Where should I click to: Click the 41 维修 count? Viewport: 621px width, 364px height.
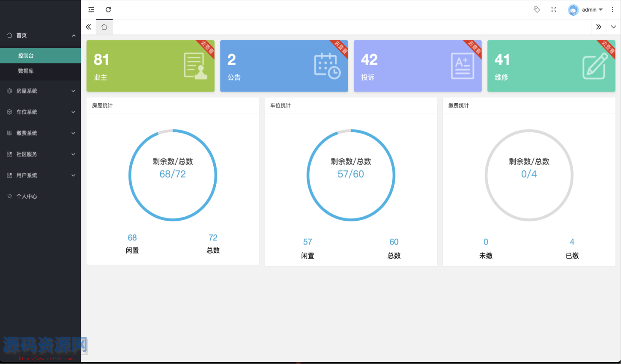pyautogui.click(x=502, y=60)
